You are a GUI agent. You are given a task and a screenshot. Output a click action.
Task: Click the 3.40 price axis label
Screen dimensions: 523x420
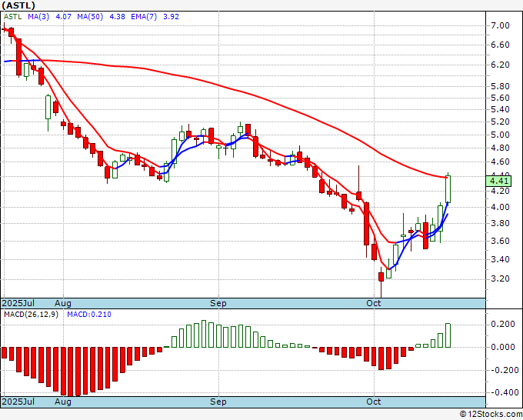point(501,259)
